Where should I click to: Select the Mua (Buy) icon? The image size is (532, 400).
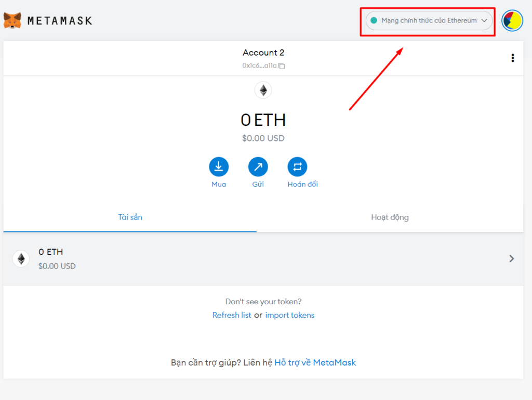219,166
